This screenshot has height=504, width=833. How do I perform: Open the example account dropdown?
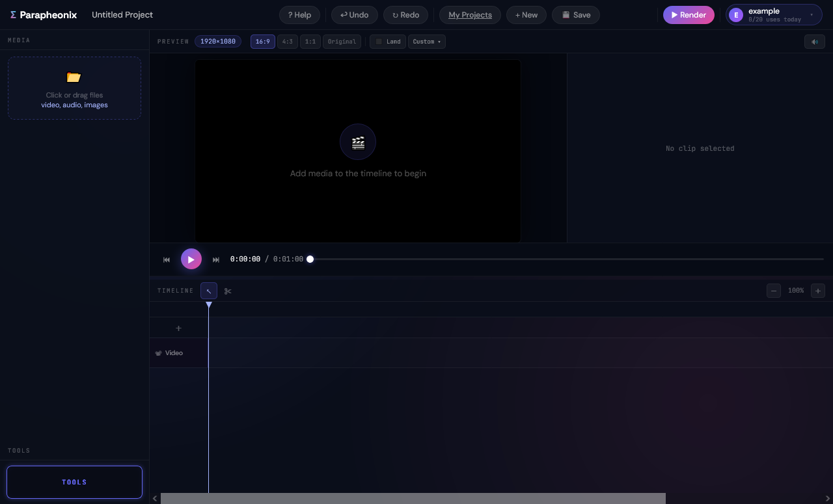[774, 15]
